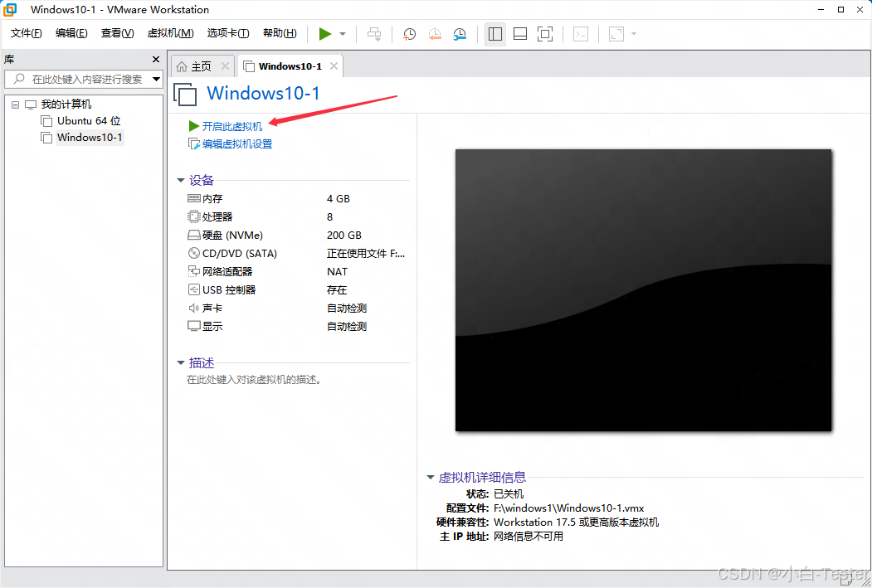Open the 选项卡(T) menu
Image resolution: width=872 pixels, height=588 pixels.
tap(228, 33)
